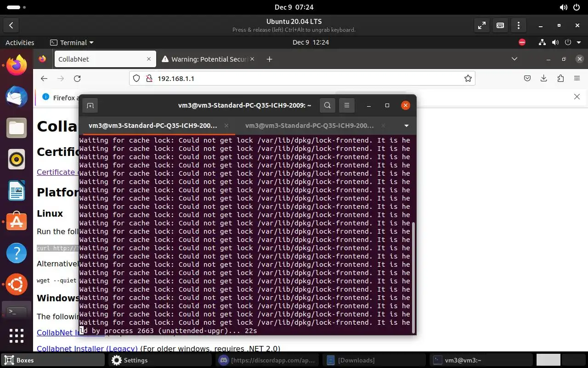Open guest clock Dec 9 12:24
The width and height of the screenshot is (588, 368).
click(311, 42)
